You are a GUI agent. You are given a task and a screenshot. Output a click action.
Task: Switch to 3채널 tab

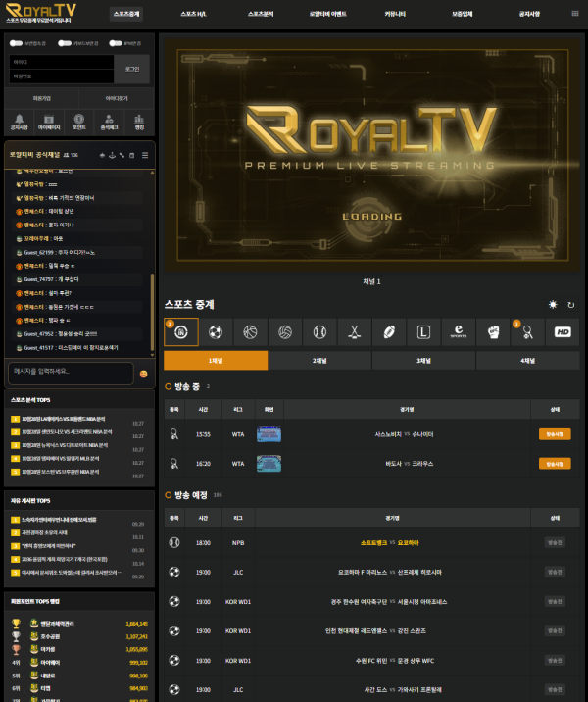423,361
